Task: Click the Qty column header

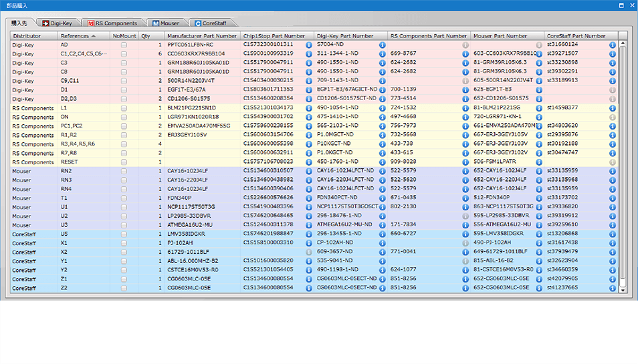Action: 151,36
